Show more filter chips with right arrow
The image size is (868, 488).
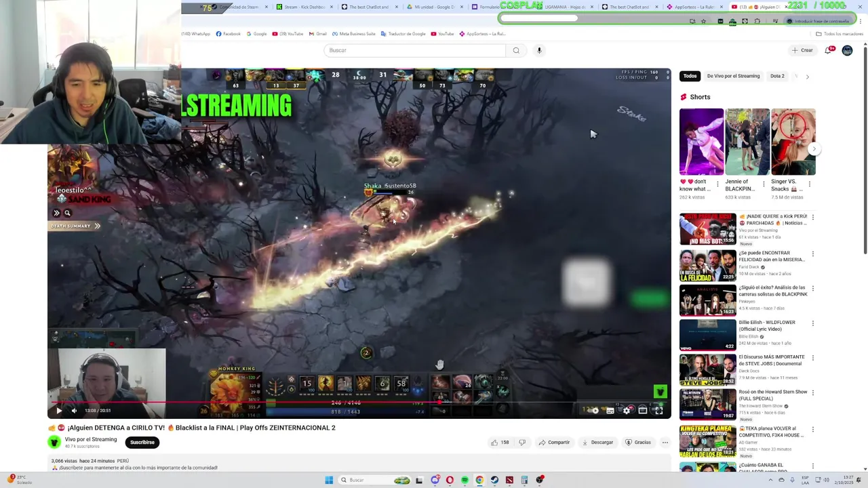807,77
